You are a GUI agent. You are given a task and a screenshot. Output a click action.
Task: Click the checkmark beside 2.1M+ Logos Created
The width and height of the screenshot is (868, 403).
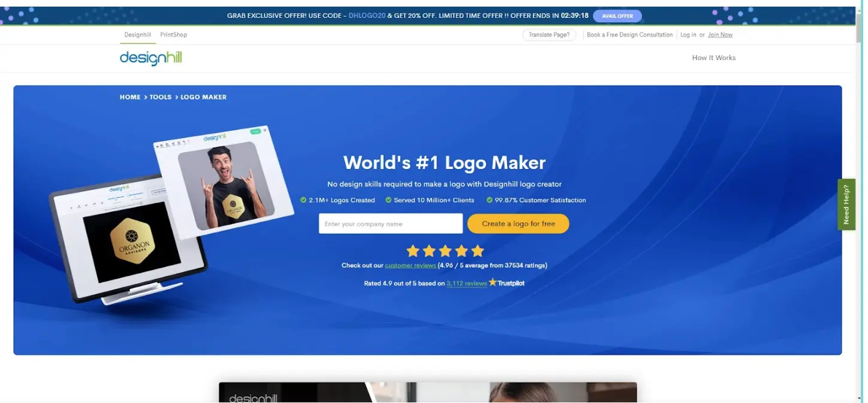click(x=303, y=200)
